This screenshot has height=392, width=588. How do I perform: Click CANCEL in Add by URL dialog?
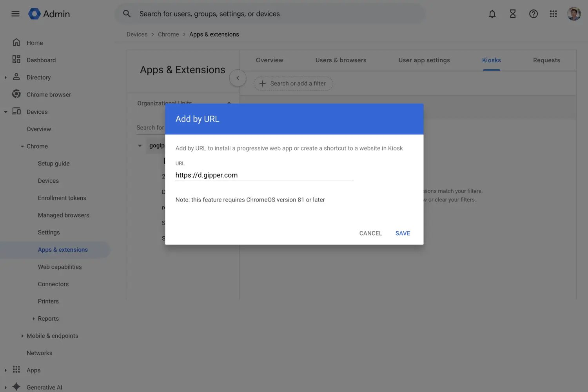(370, 233)
